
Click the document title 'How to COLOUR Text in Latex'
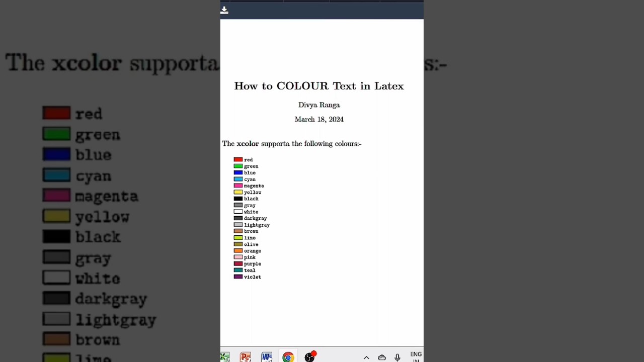tap(319, 86)
